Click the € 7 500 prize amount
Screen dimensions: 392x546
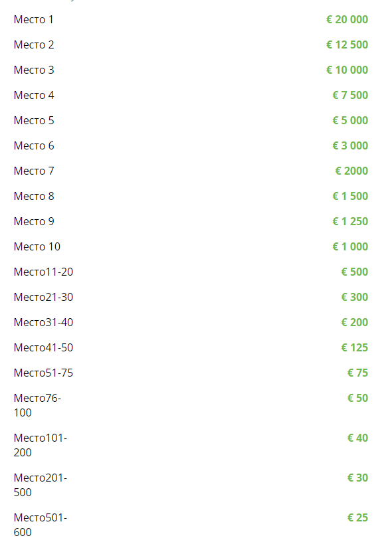350,95
